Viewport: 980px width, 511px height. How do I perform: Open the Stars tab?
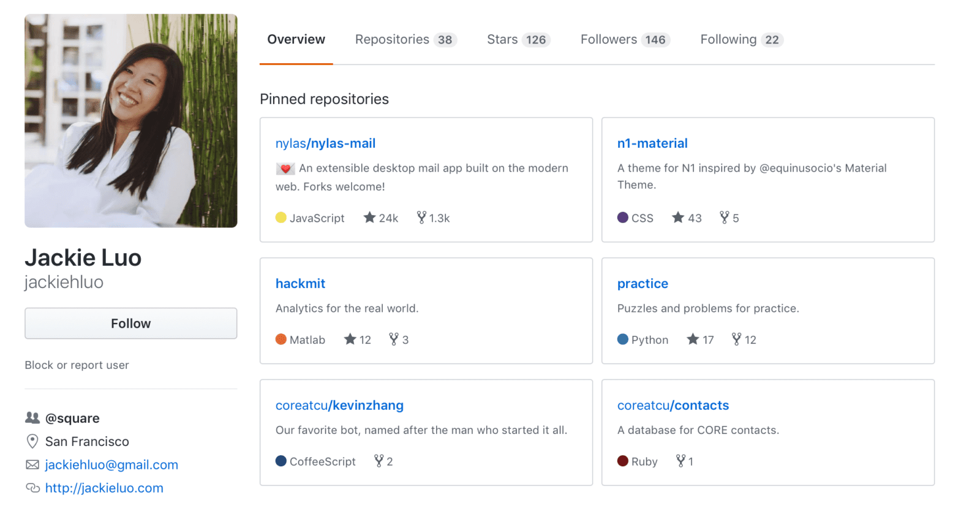click(x=518, y=40)
